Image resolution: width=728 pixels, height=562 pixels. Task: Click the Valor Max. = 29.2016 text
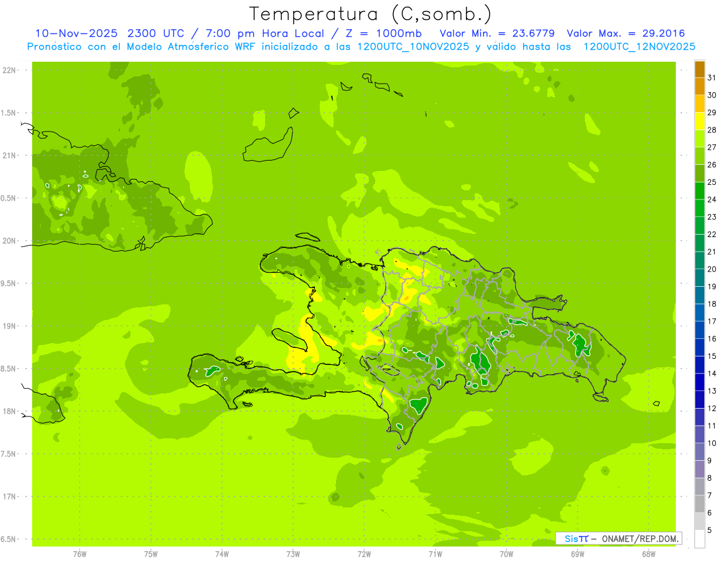(x=625, y=33)
